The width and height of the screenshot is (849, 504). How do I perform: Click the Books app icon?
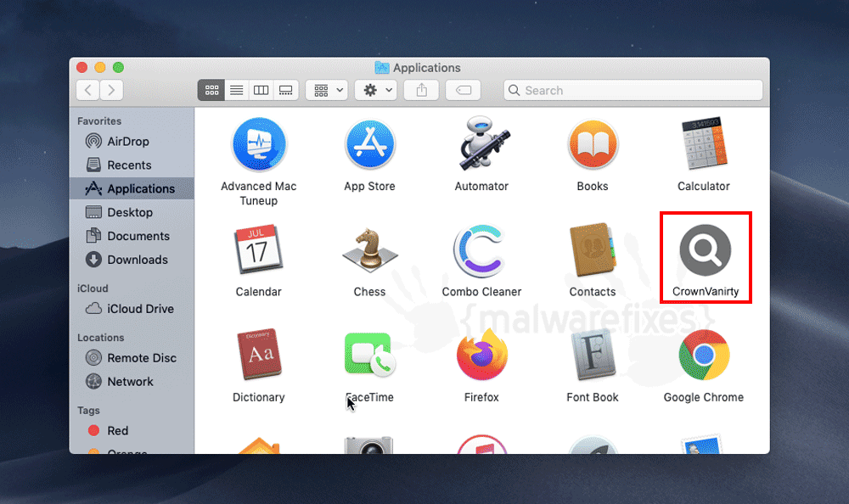click(593, 144)
